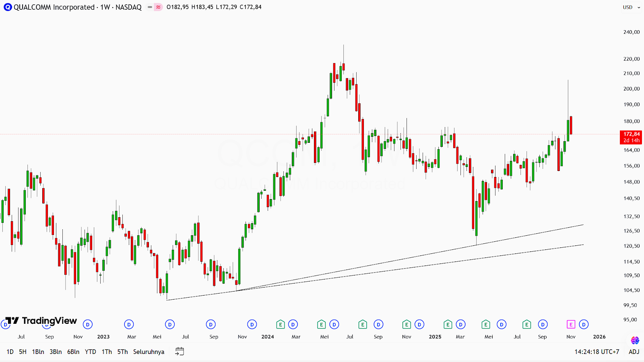Select the 6Bln time range
Image resolution: width=644 pixels, height=362 pixels.
73,352
